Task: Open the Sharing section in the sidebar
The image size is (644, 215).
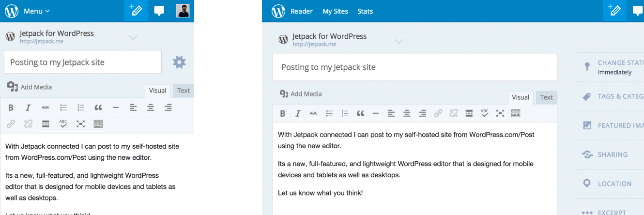Action: click(613, 154)
